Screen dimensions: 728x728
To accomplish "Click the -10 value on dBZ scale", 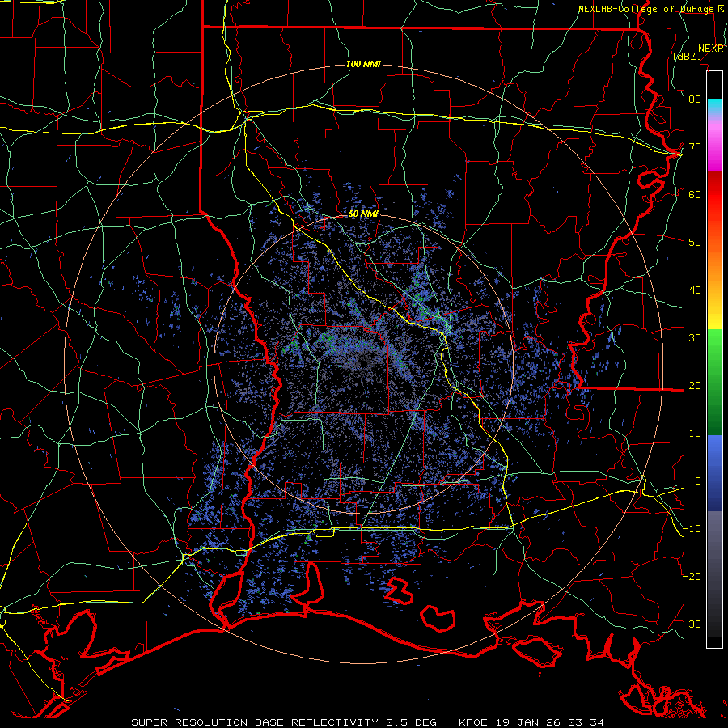I will click(692, 529).
